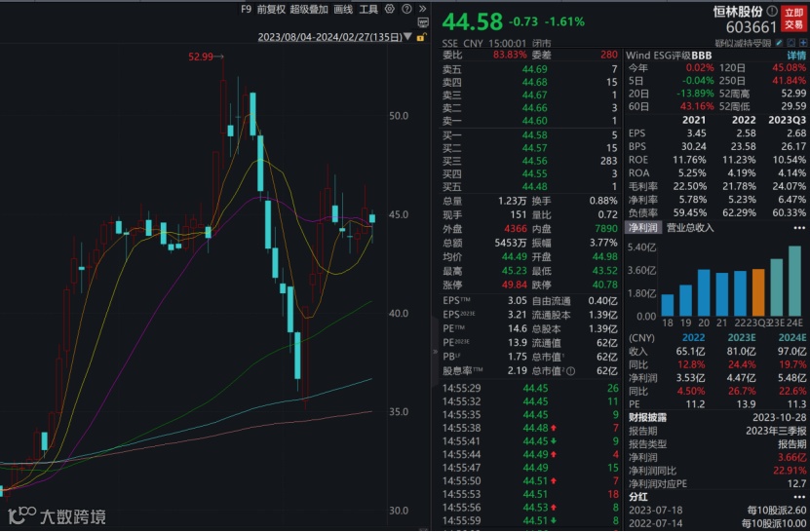Click the 2023Q3 orange profit bar

[x=758, y=292]
